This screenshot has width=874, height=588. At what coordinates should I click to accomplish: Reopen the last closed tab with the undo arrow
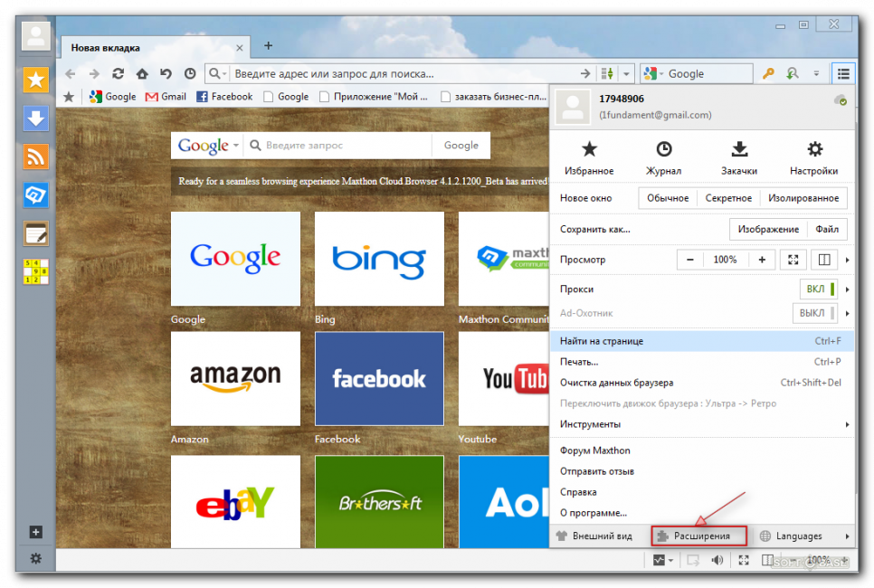166,73
